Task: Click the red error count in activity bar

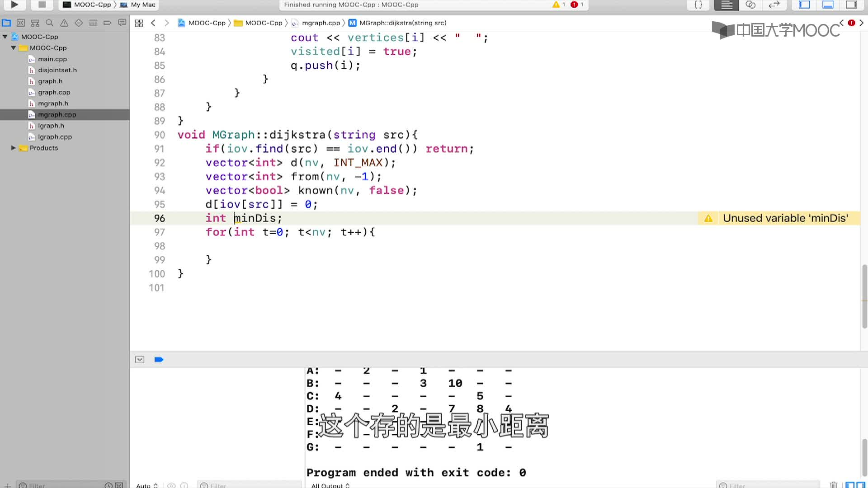Action: 577,5
